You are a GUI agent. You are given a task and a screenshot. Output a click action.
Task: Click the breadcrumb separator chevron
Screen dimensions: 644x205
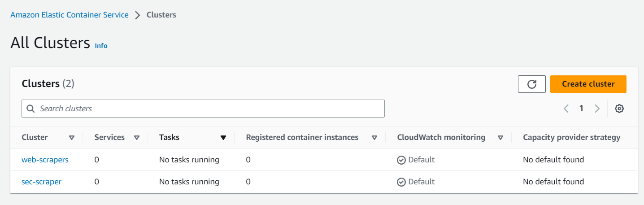coord(138,15)
